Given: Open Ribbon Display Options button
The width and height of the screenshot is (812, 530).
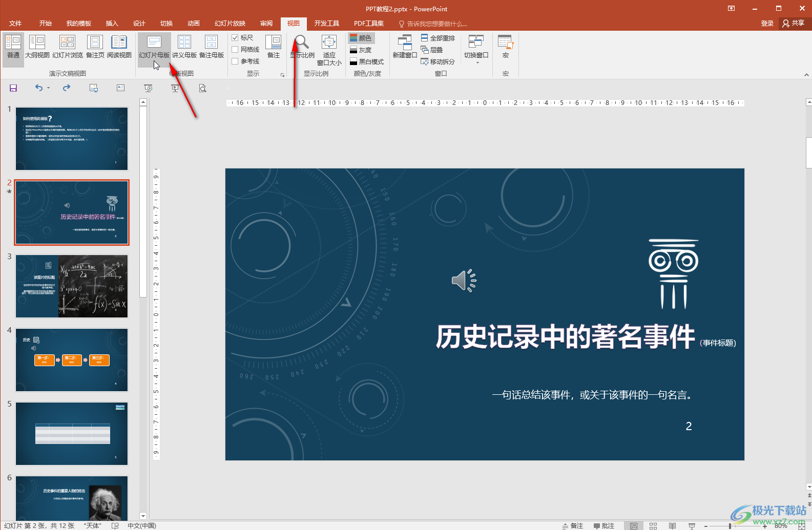Looking at the screenshot, I should [x=731, y=8].
